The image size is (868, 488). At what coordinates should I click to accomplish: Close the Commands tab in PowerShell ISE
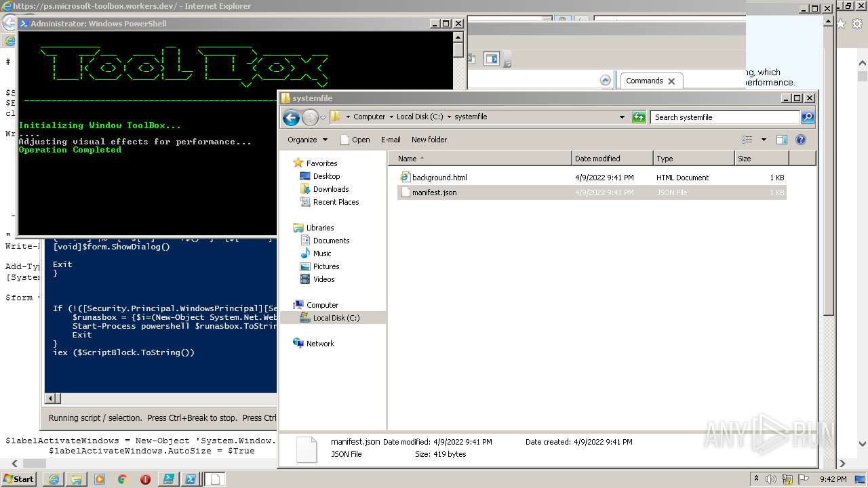coord(671,81)
